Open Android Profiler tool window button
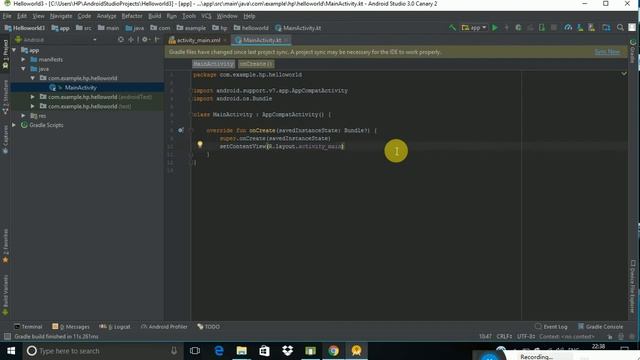 164,327
